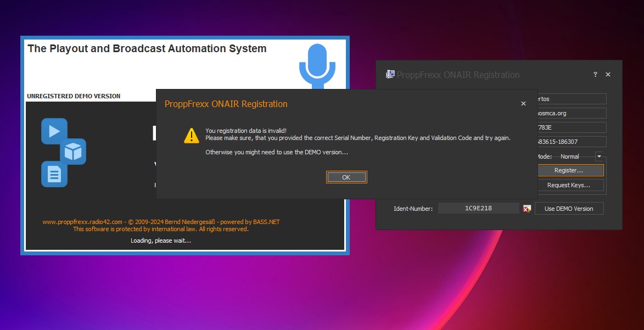This screenshot has height=330, width=644.
Task: Click the Register... button
Action: pyautogui.click(x=569, y=170)
